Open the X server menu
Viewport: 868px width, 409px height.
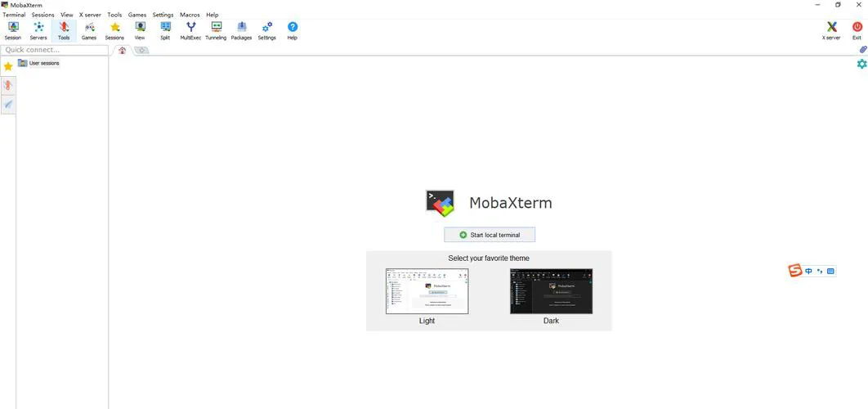coord(90,15)
